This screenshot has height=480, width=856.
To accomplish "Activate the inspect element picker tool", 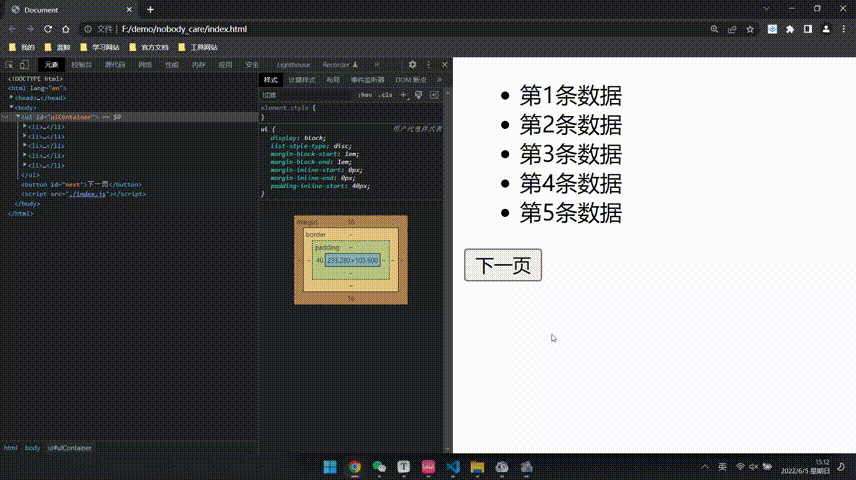I will pyautogui.click(x=9, y=64).
